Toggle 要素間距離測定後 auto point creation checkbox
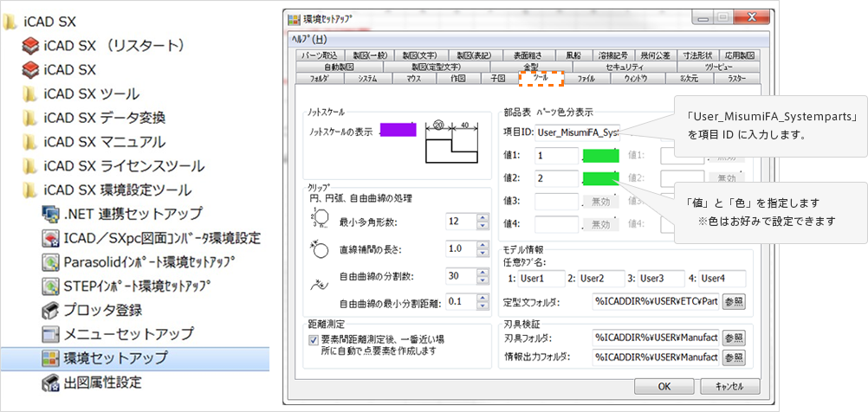 tap(314, 339)
